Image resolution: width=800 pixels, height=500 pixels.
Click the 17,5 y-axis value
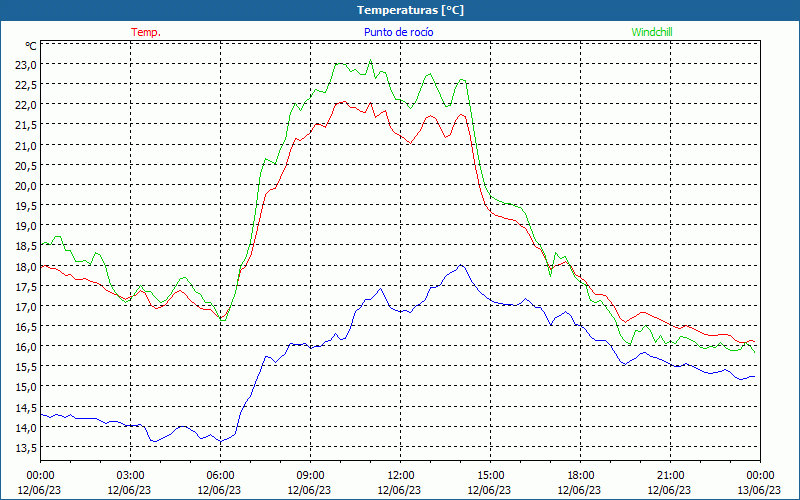[27, 286]
